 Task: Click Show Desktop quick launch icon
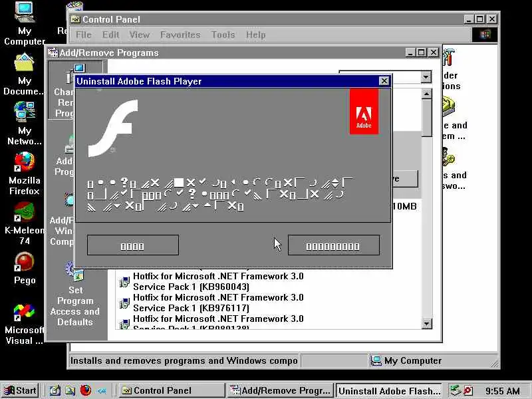click(x=55, y=390)
